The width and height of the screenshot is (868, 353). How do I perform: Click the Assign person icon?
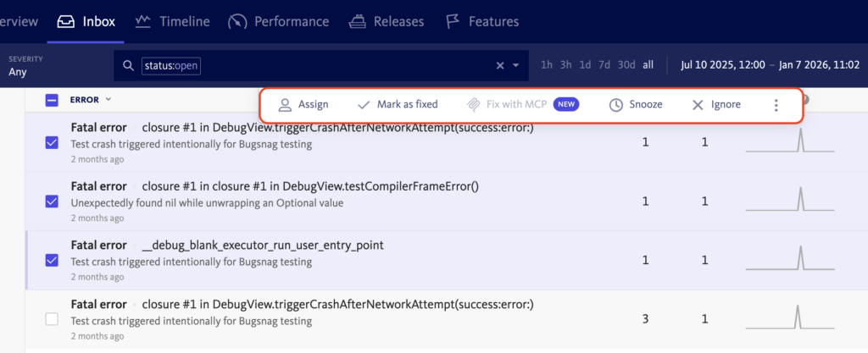click(285, 104)
